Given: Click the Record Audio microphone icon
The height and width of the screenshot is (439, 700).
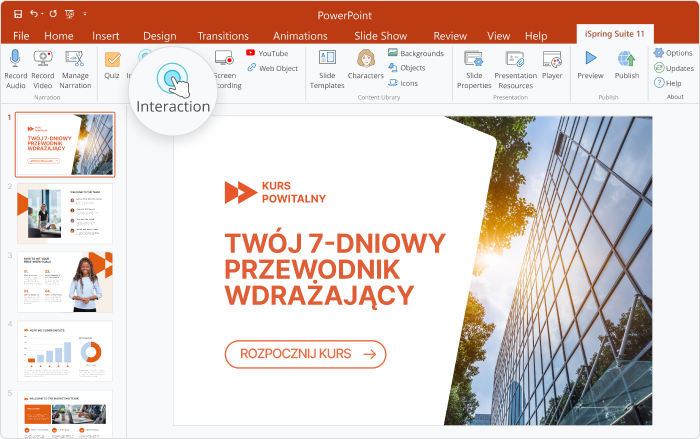Looking at the screenshot, I should pos(15,59).
